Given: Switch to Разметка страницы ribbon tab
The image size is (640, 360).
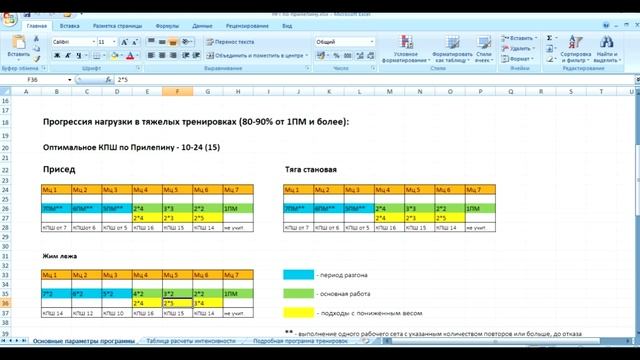Looking at the screenshot, I should click(x=118, y=26).
